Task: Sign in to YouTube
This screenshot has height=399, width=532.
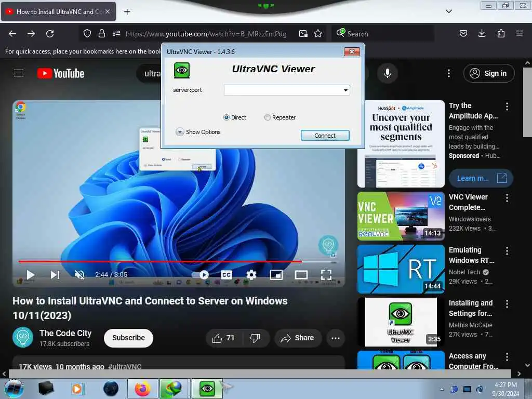Action: coord(489,73)
